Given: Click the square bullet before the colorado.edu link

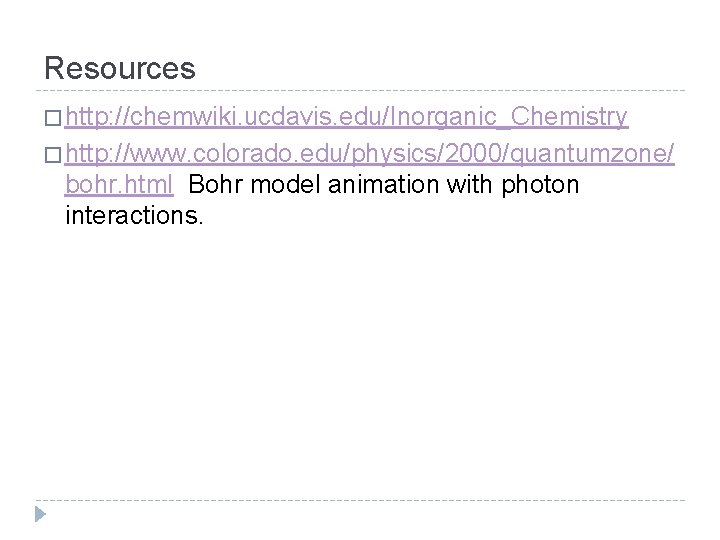Looking at the screenshot, I should [x=53, y=155].
